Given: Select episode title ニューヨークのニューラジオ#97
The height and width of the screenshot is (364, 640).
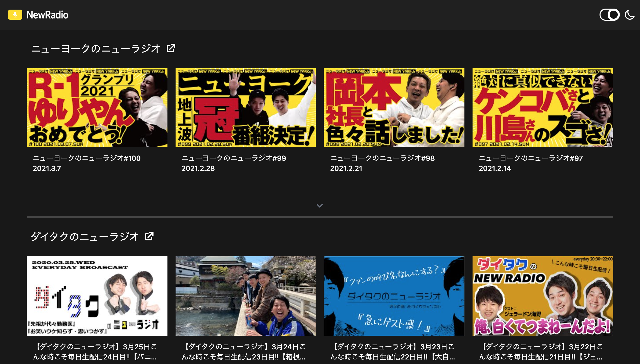Looking at the screenshot, I should pos(531,158).
